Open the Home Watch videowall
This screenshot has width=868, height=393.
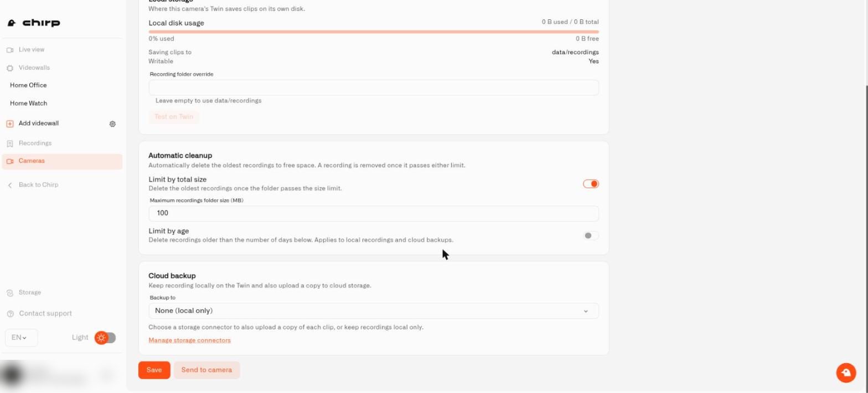coord(28,104)
